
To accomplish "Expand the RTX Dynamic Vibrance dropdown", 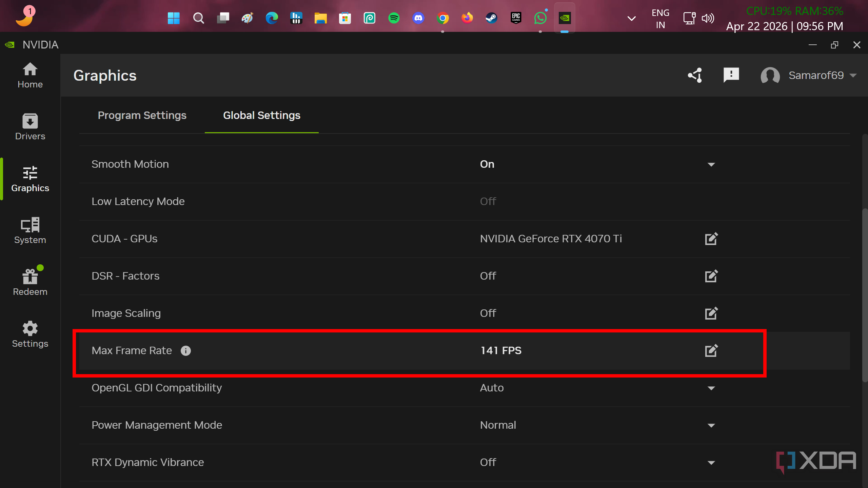I will (711, 463).
